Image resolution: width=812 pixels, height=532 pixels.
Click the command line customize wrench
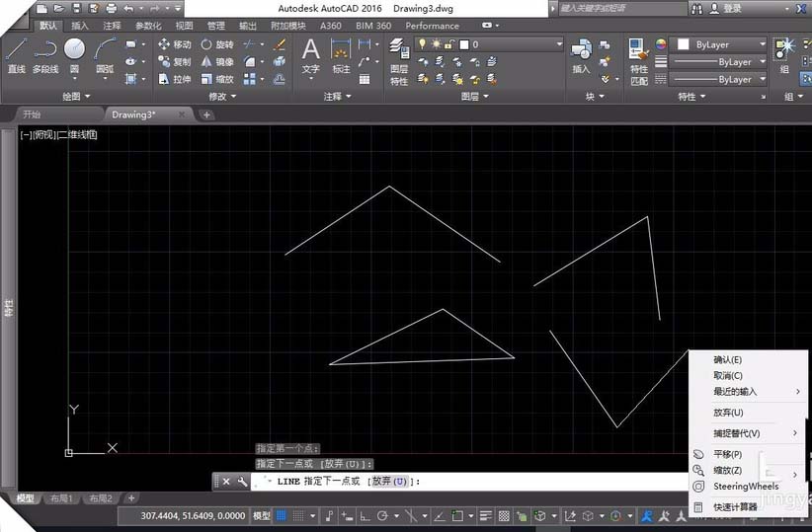point(243,482)
